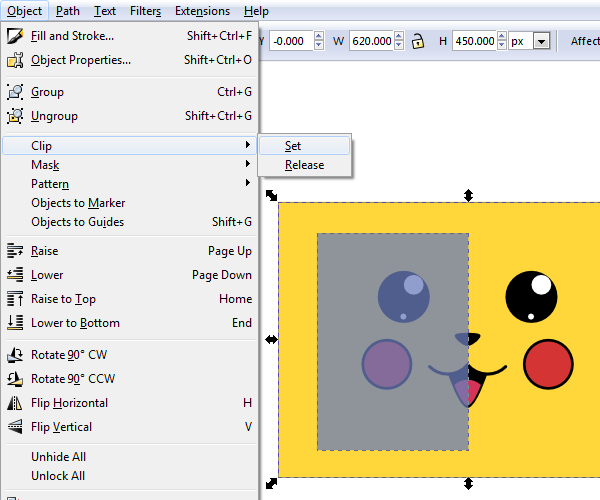The width and height of the screenshot is (600, 500).
Task: Select Object Properties... menu entry
Action: tap(129, 60)
